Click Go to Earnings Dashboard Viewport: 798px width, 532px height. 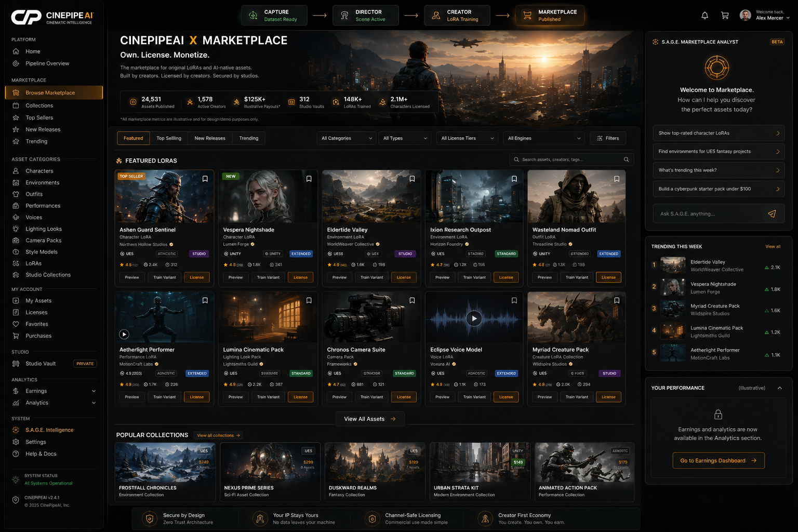(x=719, y=461)
